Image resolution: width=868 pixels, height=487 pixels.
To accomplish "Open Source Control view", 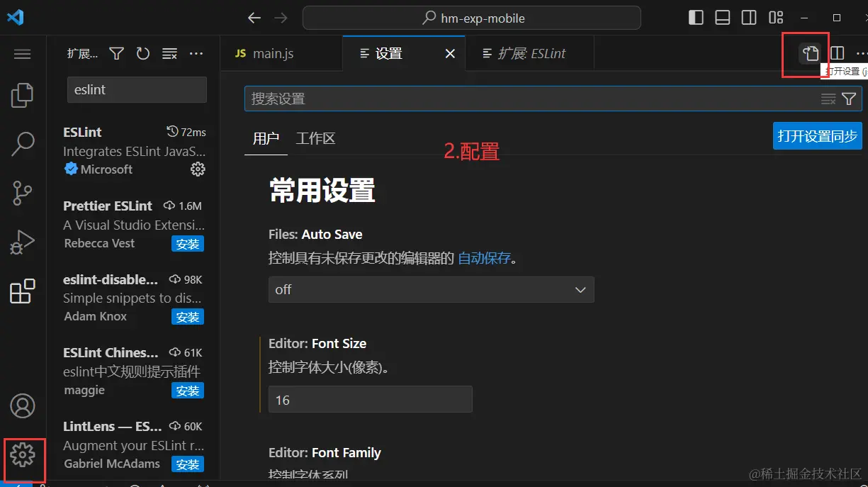I will 23,193.
